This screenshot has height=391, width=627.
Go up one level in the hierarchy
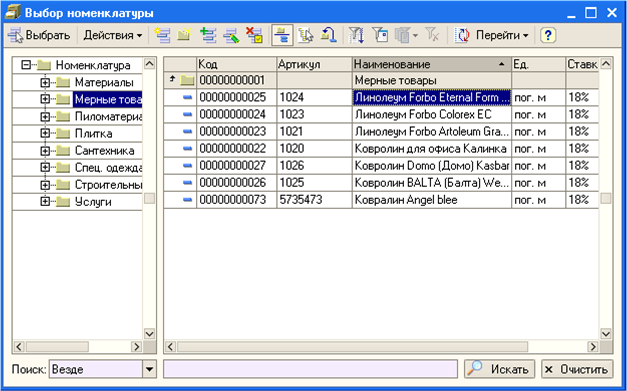(328, 35)
